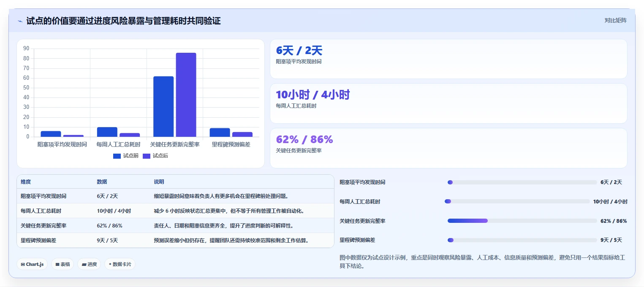The image size is (644, 287).
Task: Click the 试点前 bar for 阻塞项平均发现时间
Action: [51, 134]
